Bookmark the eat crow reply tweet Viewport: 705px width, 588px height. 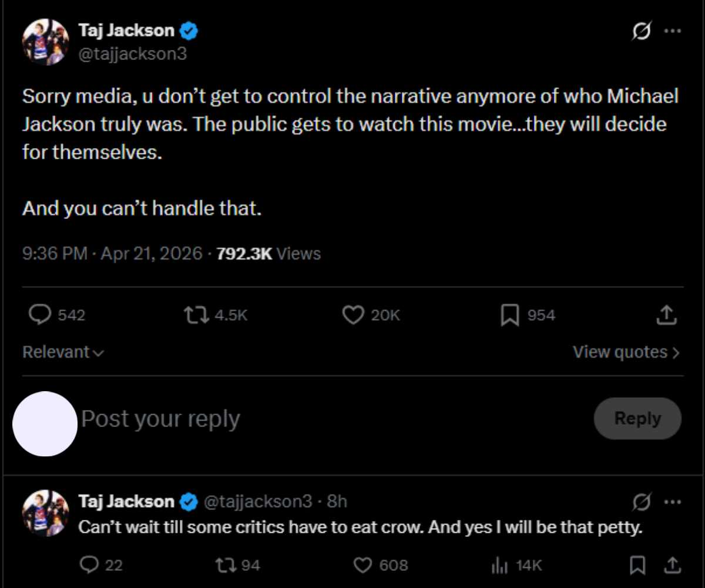click(x=637, y=565)
